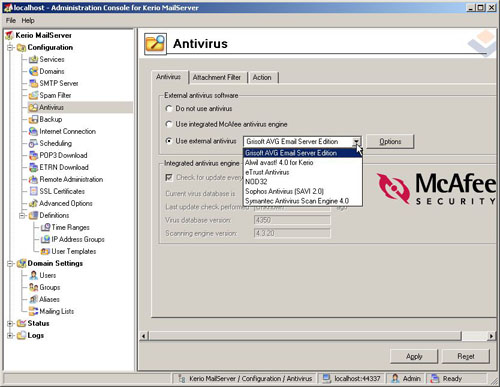Screen dimensions: 500x387
Task: Click the Reset button
Action: coord(466,357)
